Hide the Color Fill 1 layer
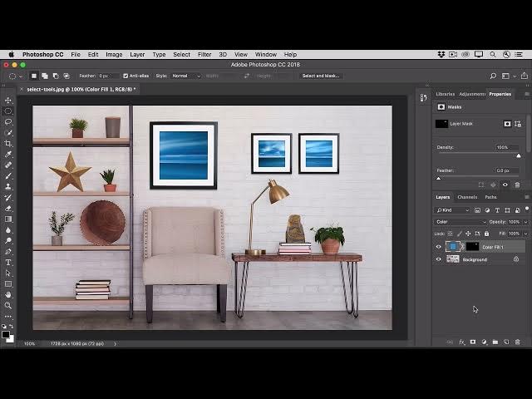 (439, 247)
